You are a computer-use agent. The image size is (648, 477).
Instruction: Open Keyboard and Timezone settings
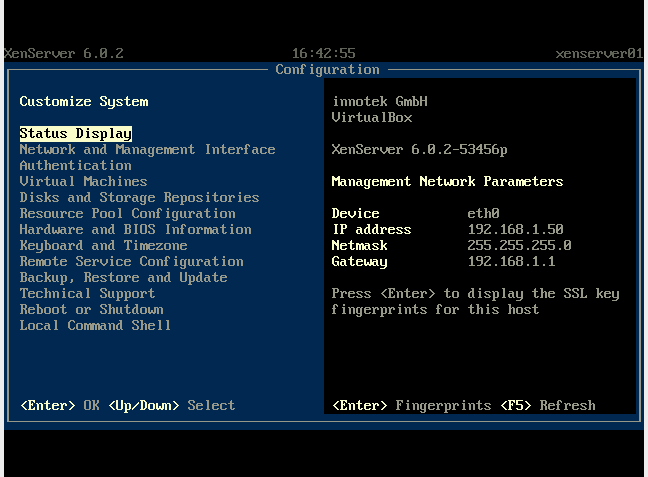[x=103, y=245]
